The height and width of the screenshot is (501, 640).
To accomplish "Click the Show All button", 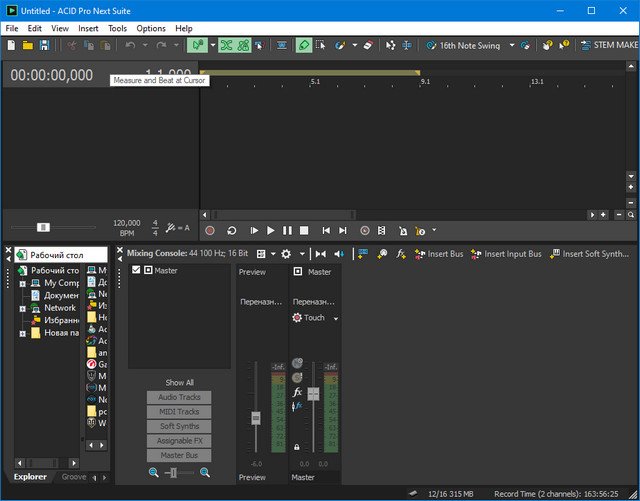I will point(179,382).
